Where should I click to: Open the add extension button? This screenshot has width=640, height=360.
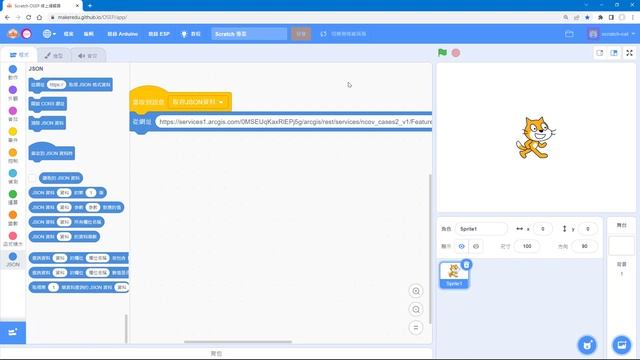[13, 332]
